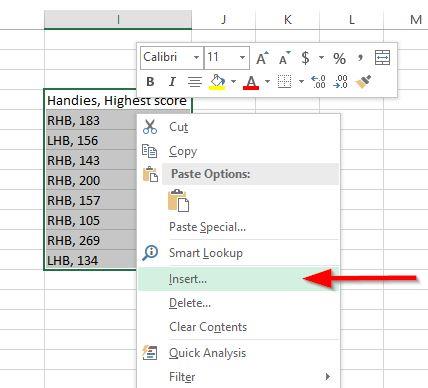Click the Decrease Decimal icon
Screen dimensions: 428x388
(x=340, y=82)
